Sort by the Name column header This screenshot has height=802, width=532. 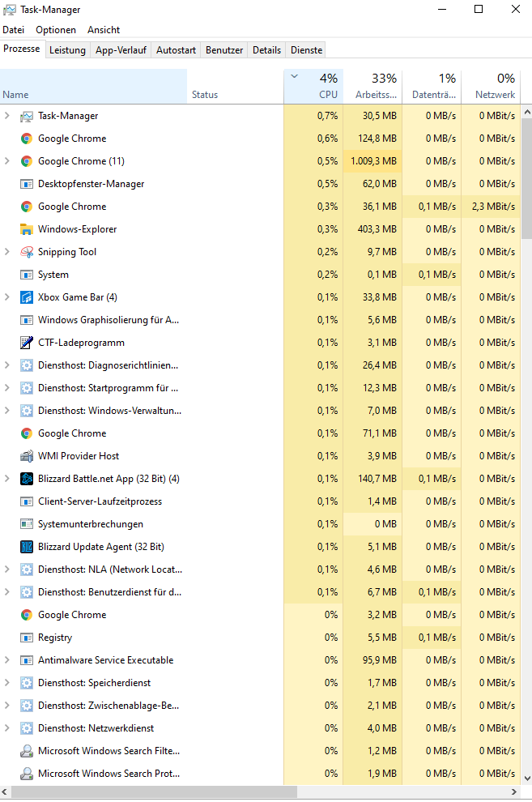[93, 87]
